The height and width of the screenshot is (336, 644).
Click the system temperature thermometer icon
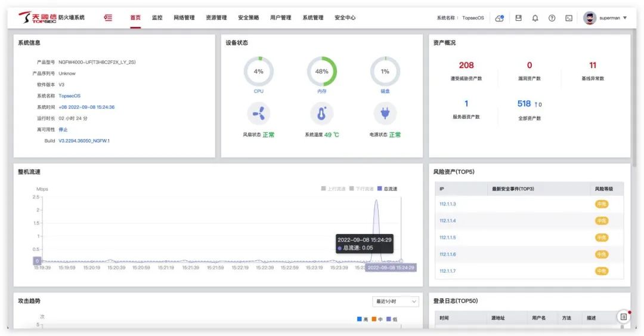click(x=322, y=113)
